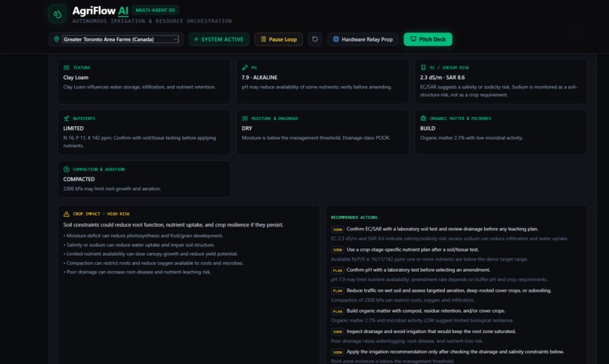This screenshot has height=364, width=609.
Task: Click the PLAN tag on Build organic matter action
Action: pyautogui.click(x=337, y=311)
